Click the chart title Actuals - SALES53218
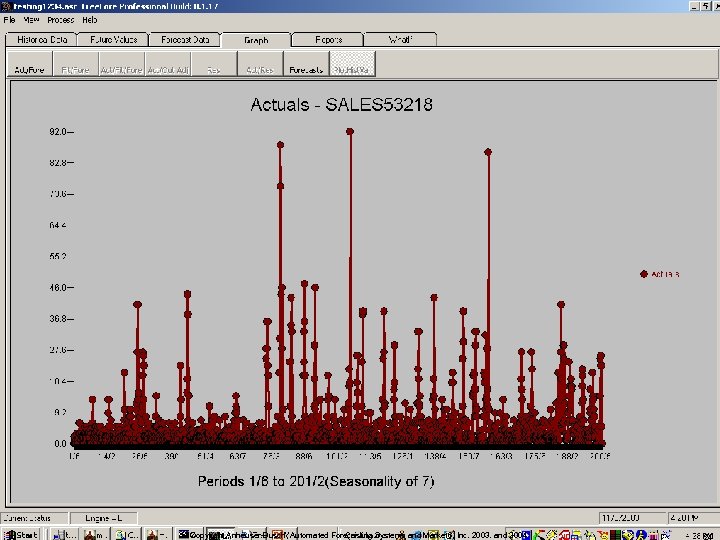The width and height of the screenshot is (720, 540). (341, 105)
